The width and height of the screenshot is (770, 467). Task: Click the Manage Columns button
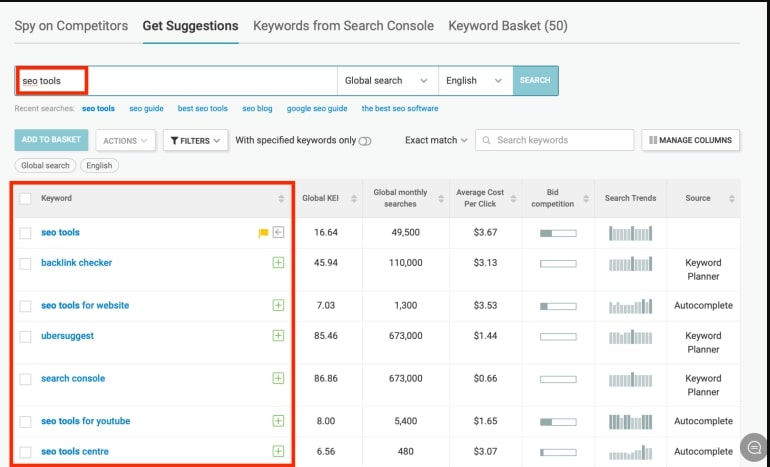click(690, 140)
